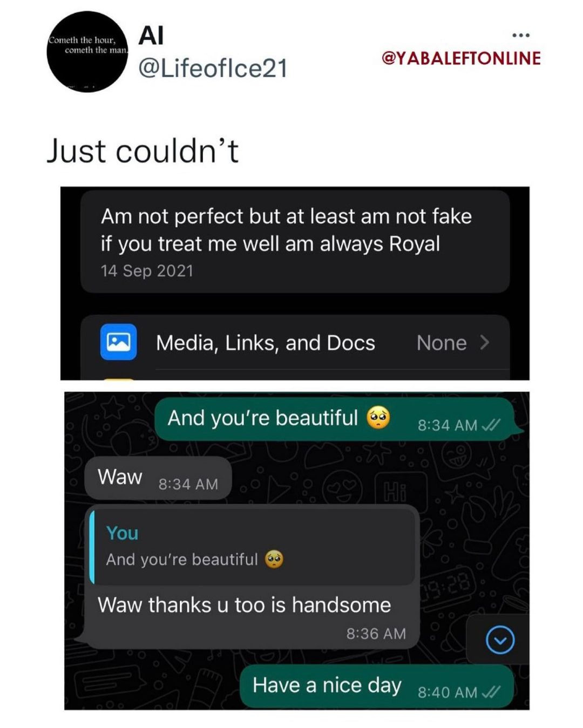This screenshot has width=583, height=728.
Task: Open the Media, Links, and Docs row
Action: point(295,343)
